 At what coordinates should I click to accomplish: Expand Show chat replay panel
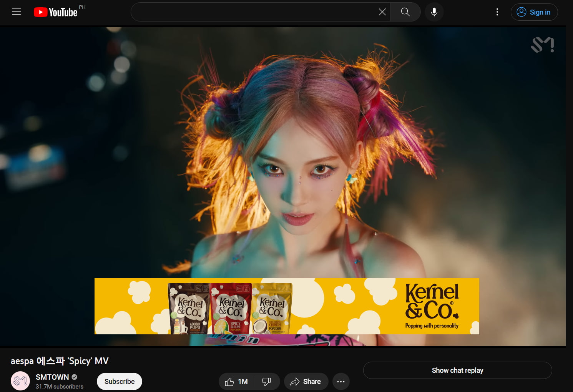click(457, 370)
